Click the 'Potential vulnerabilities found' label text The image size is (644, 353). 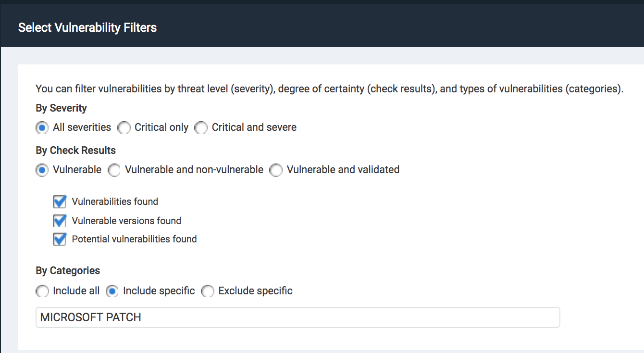click(134, 239)
